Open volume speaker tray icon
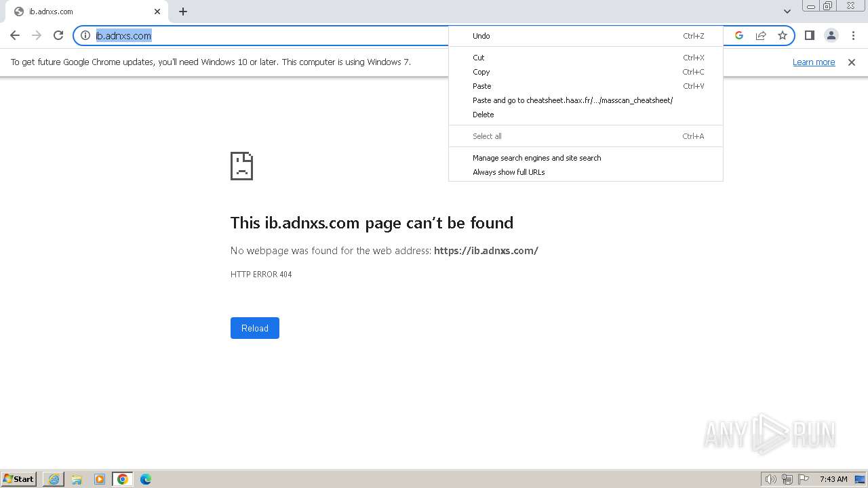 (770, 479)
